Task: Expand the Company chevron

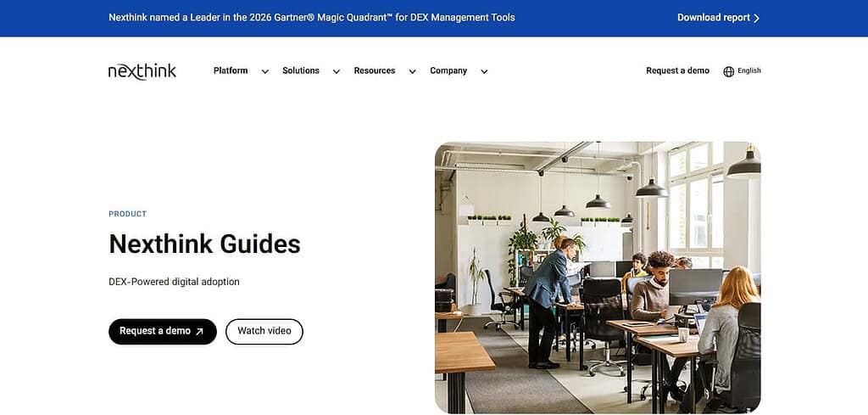Action: [484, 71]
